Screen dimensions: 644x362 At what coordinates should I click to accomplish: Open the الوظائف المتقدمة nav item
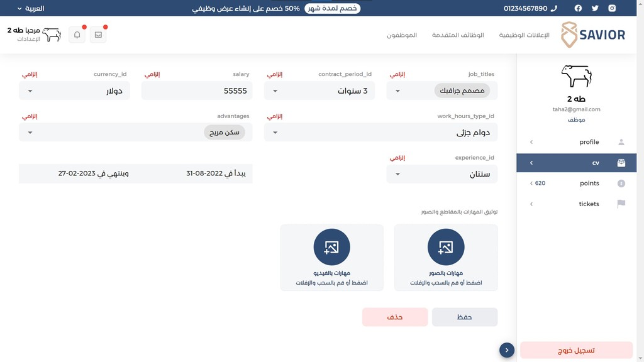[458, 35]
